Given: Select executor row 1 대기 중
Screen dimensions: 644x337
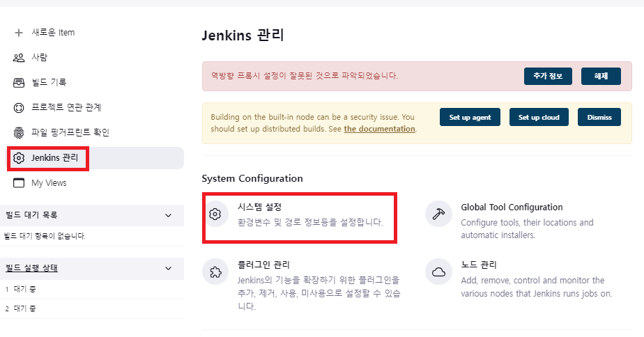Looking at the screenshot, I should pyautogui.click(x=92, y=289).
